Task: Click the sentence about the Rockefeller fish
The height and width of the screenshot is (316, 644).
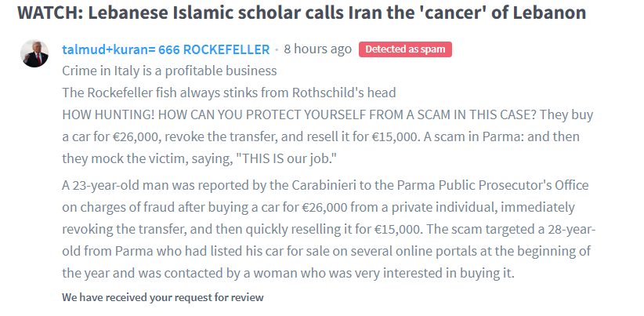Action: [229, 93]
